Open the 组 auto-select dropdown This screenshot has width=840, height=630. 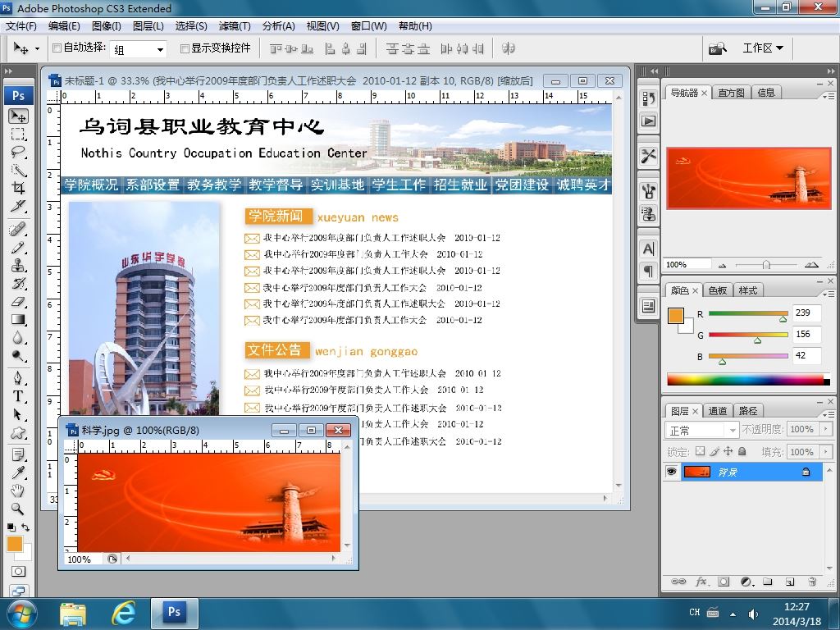[x=160, y=50]
